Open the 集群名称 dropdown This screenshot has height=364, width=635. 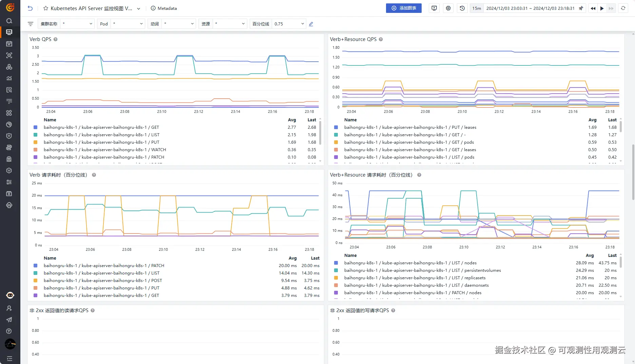[x=77, y=24]
